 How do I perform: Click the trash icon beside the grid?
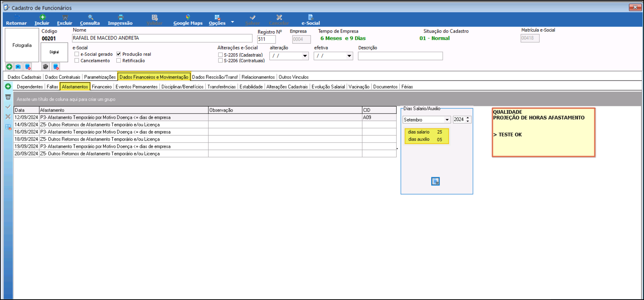pyautogui.click(x=8, y=97)
